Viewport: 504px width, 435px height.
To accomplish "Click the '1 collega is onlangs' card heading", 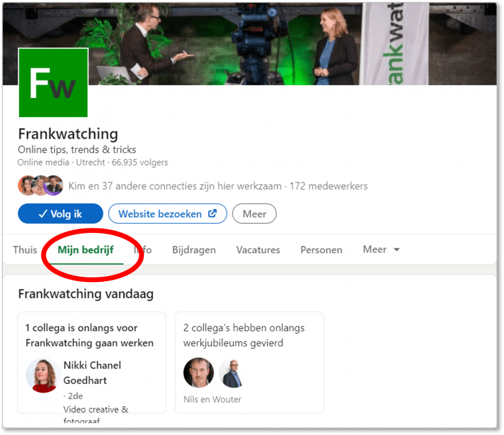I will 90,336.
